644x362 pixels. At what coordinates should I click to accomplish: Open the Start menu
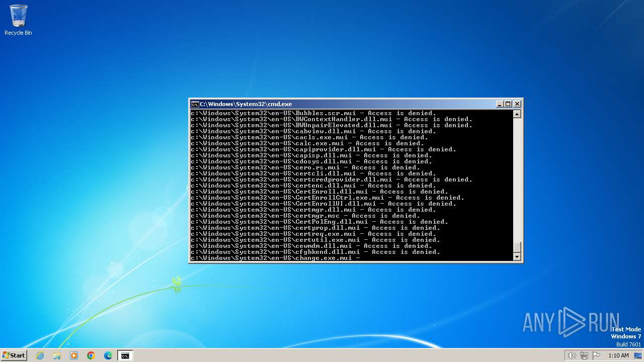(x=14, y=355)
